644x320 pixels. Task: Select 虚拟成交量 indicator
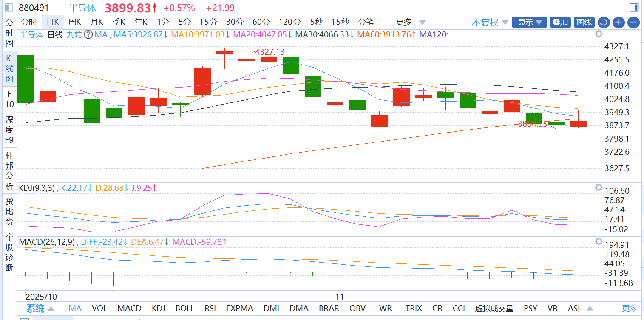[494, 309]
